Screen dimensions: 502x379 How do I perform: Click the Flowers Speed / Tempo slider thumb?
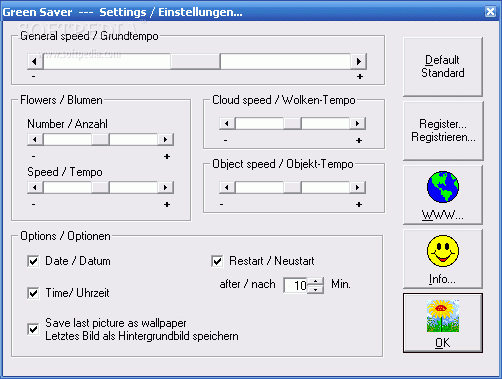pyautogui.click(x=100, y=187)
